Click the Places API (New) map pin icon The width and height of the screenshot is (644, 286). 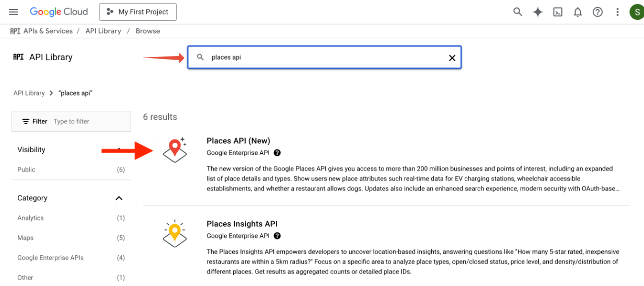pos(175,150)
